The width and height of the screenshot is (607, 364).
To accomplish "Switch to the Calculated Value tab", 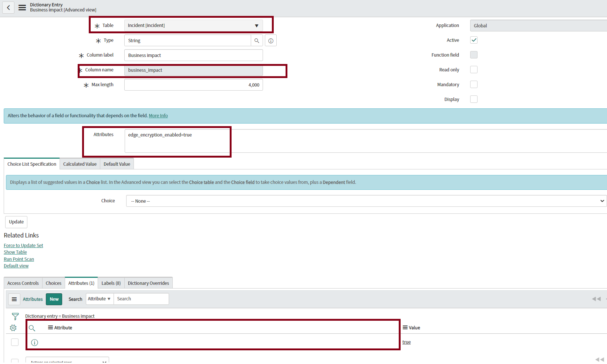I will pos(80,164).
